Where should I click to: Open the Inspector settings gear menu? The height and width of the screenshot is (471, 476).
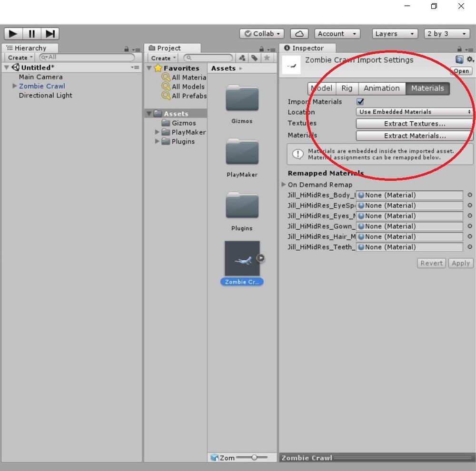[x=470, y=59]
